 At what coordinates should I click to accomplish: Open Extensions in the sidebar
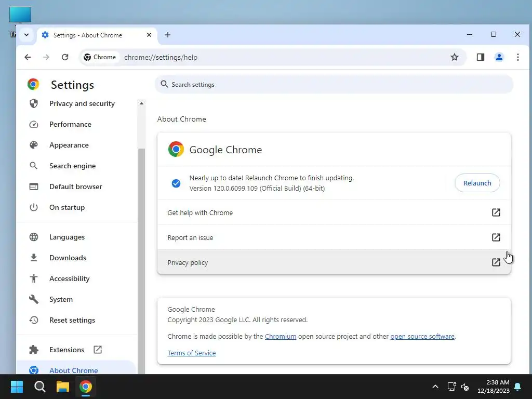77,350
